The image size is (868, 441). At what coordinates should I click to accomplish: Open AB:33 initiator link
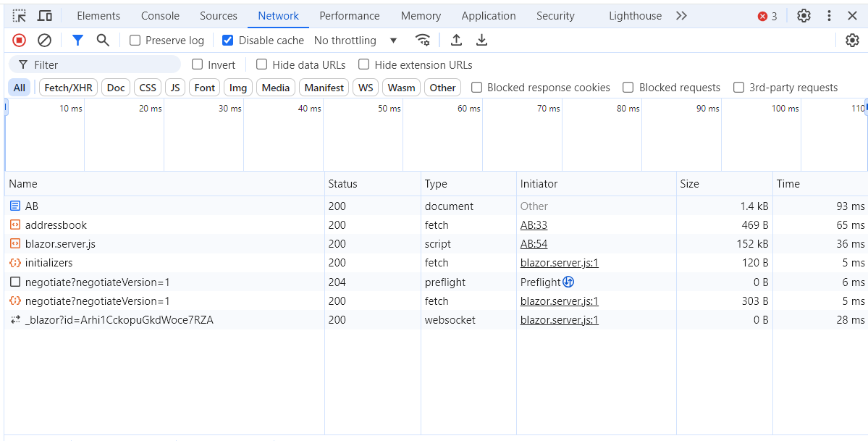click(x=534, y=225)
